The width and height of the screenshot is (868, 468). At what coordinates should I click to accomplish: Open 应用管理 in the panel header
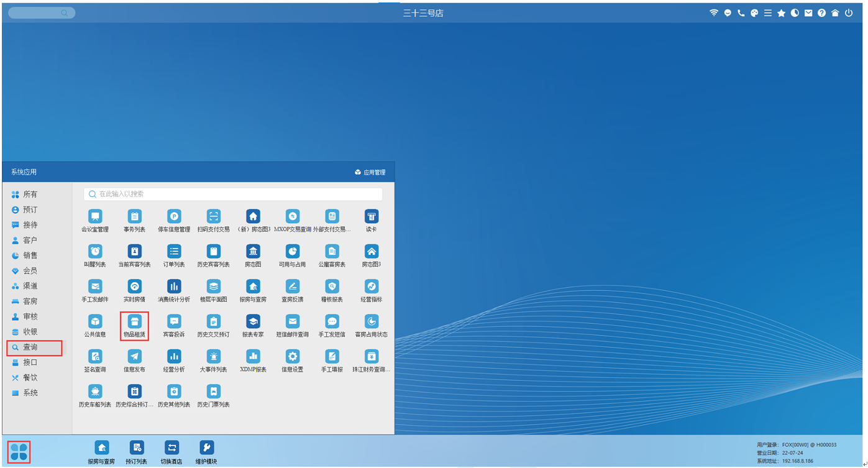coord(370,172)
